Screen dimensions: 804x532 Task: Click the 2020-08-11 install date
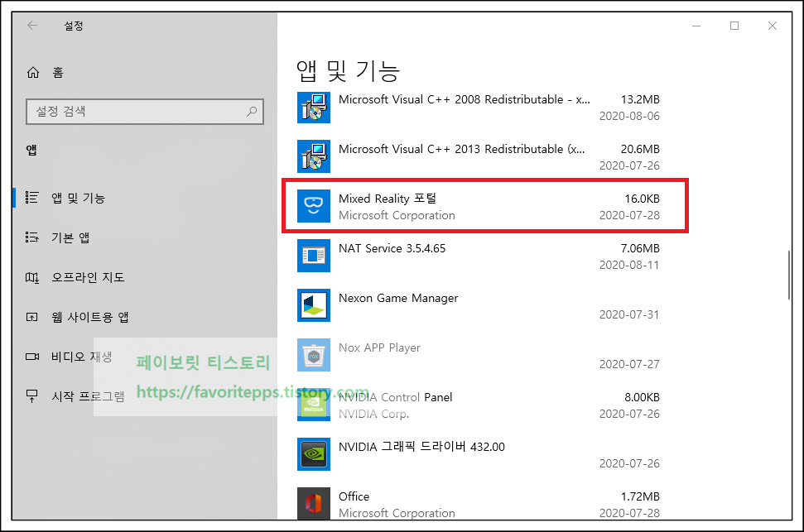(629, 265)
